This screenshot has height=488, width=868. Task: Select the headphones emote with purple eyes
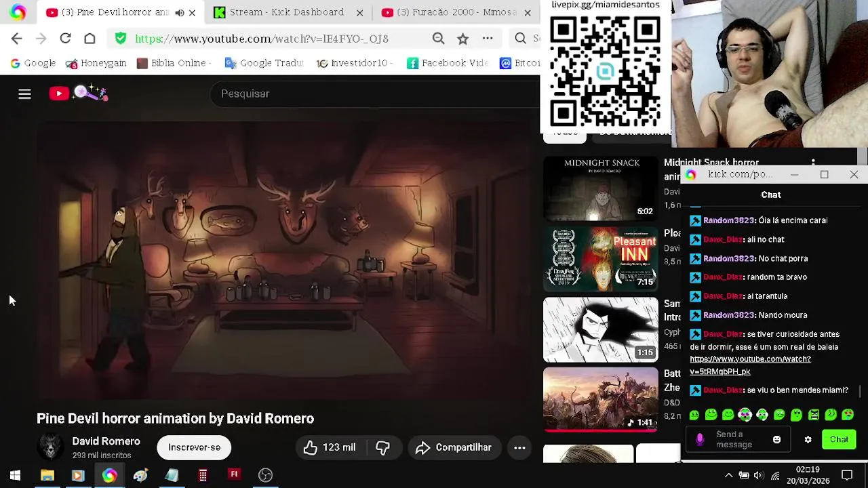(x=745, y=415)
